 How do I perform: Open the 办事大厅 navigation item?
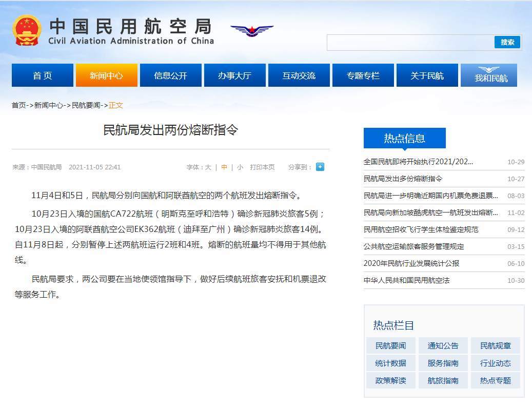click(x=234, y=75)
